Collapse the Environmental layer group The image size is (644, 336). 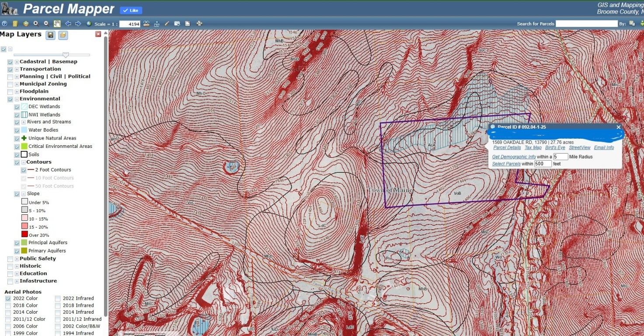tap(17, 99)
